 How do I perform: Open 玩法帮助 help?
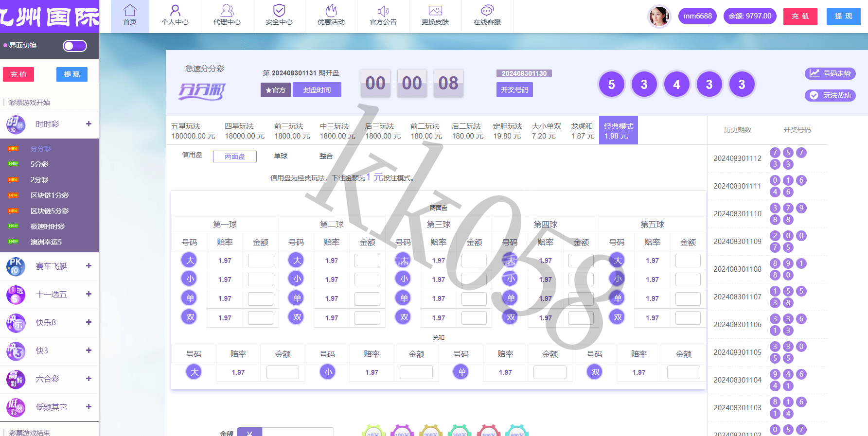click(830, 95)
